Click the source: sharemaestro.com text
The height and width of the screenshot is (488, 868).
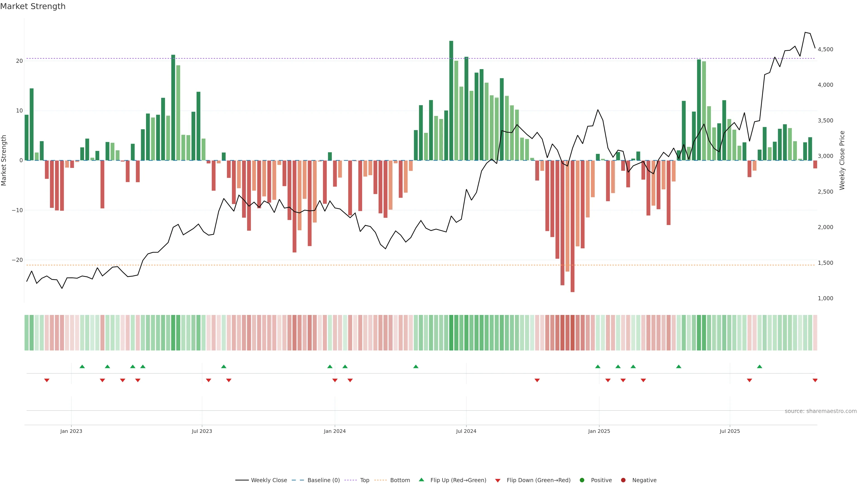821,411
